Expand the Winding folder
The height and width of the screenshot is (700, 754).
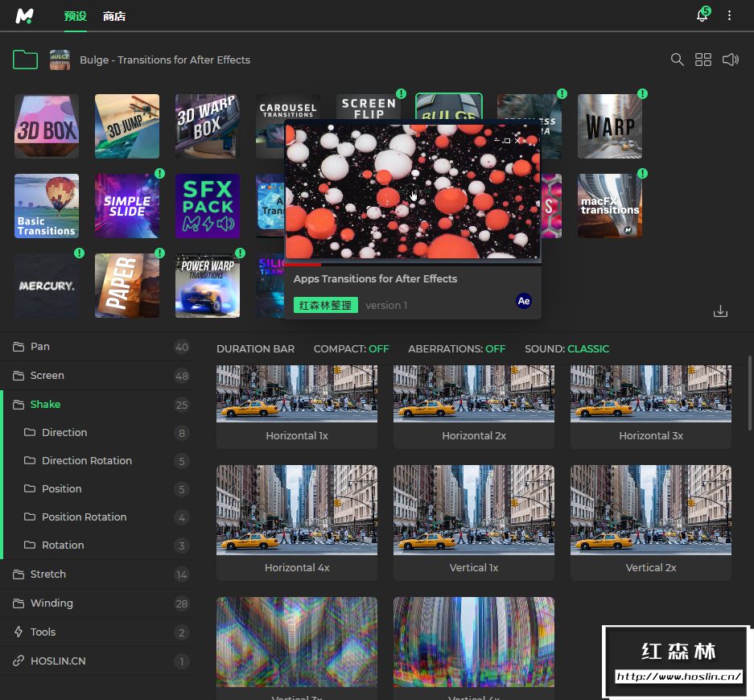click(52, 603)
